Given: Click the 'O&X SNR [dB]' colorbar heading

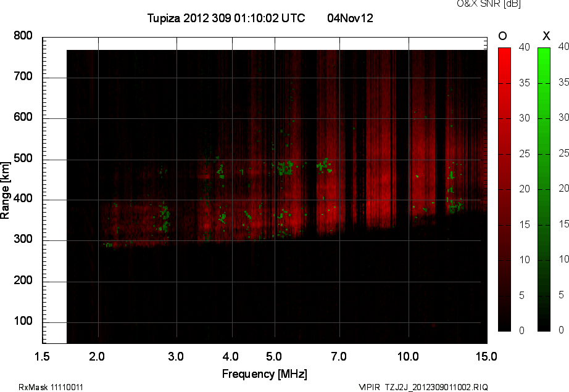Looking at the screenshot, I should 489,4.
